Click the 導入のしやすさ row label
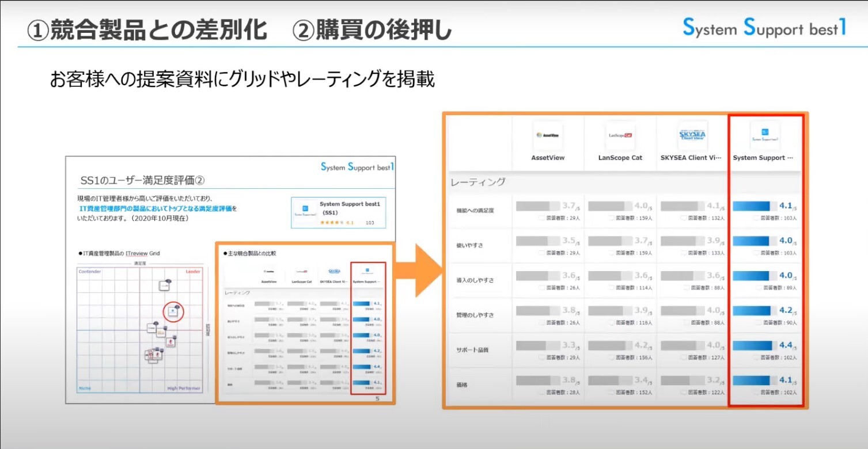Viewport: 868px width, 449px height. (475, 280)
